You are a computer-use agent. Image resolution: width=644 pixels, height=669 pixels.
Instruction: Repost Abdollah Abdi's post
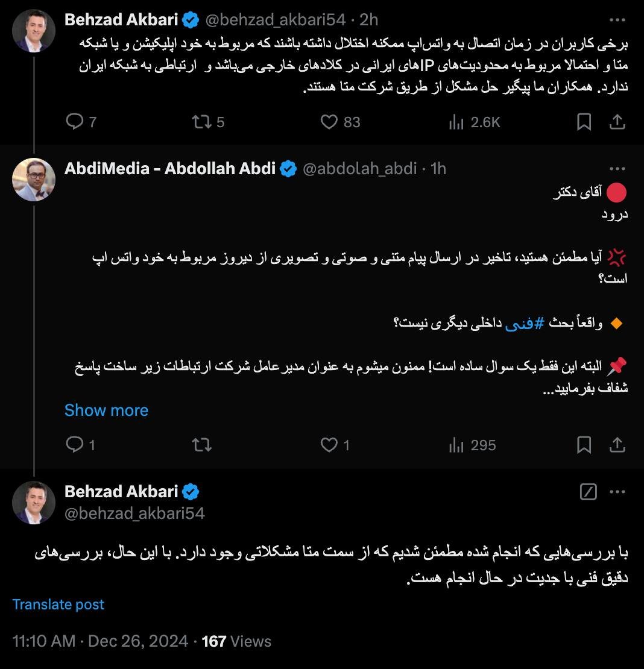201,445
